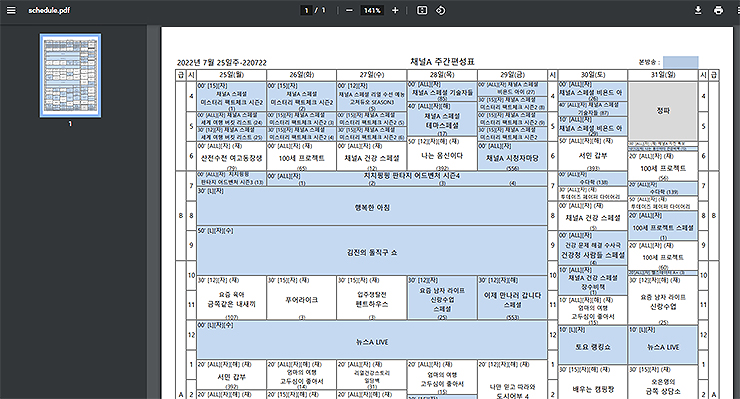Screen dimensions: 740x399
Task: Open the sidebar menu hamburger icon
Action: 11,10
